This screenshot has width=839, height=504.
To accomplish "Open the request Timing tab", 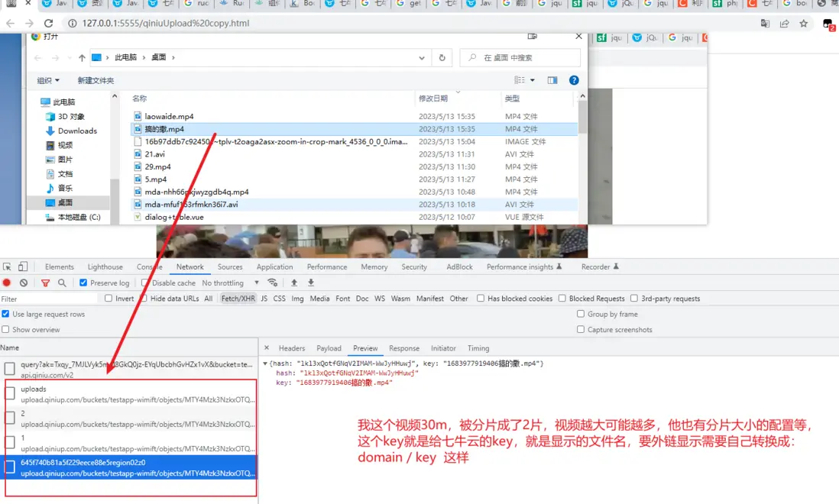I will 478,348.
